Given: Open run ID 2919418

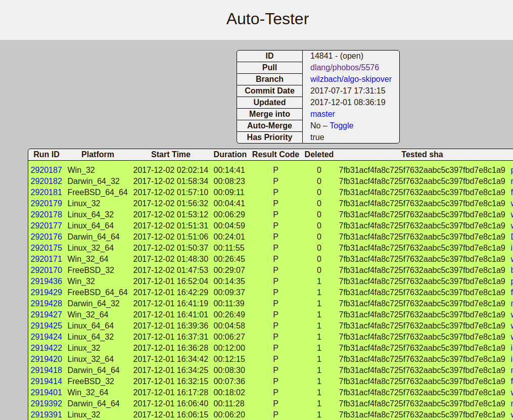Looking at the screenshot, I should pyautogui.click(x=46, y=370).
